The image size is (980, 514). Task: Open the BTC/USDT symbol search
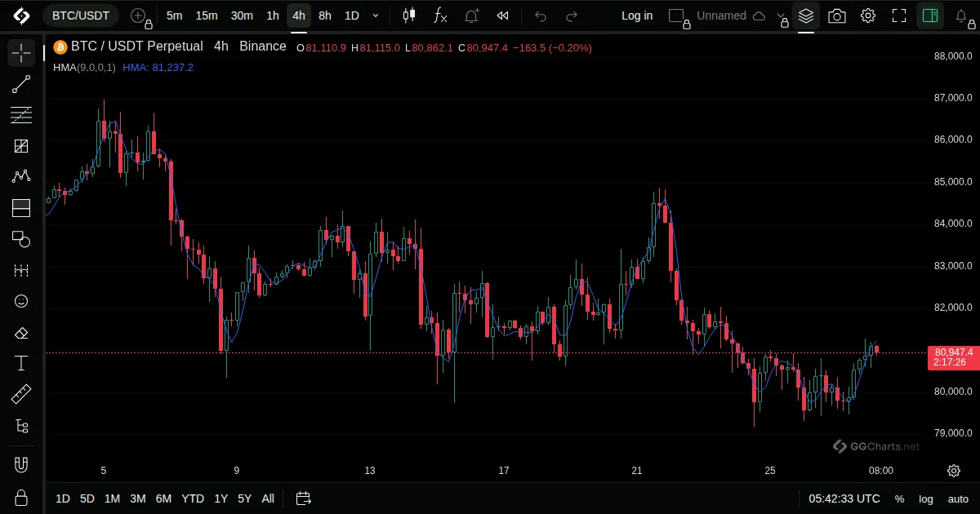tap(81, 16)
